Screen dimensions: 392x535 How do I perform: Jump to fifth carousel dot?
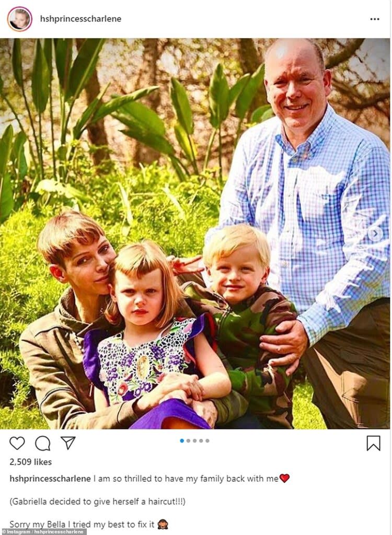(x=207, y=441)
